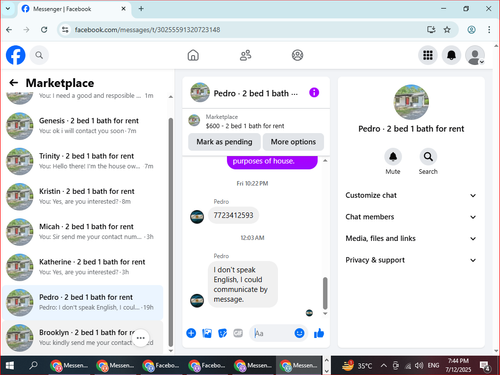Screen dimensions: 500x375
Task: Open Chrome profile icon
Action: coord(471,30)
